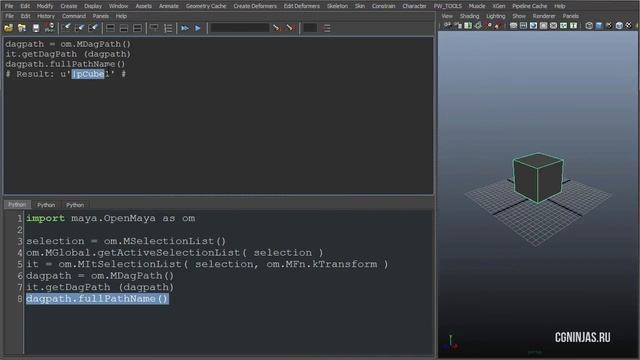Toggle Gate Mask icon in viewport toolbar
The image size is (640, 360).
click(x=544, y=25)
